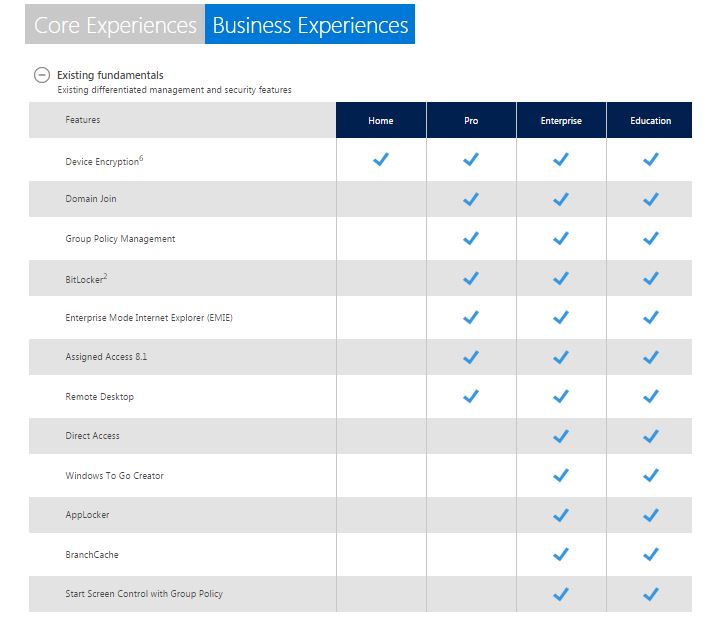
Task: Click the Home column header
Action: click(x=381, y=120)
